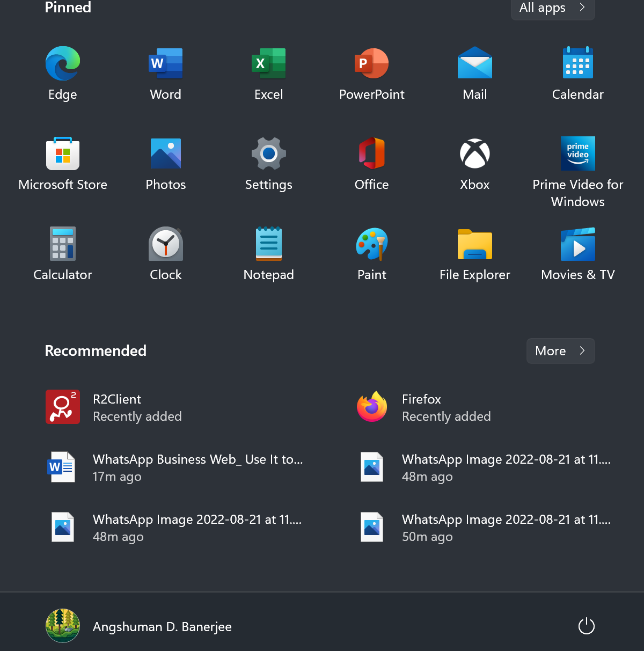Open Angshuman D. Banerjee account avatar
Viewport: 644px width, 651px height.
pyautogui.click(x=63, y=626)
